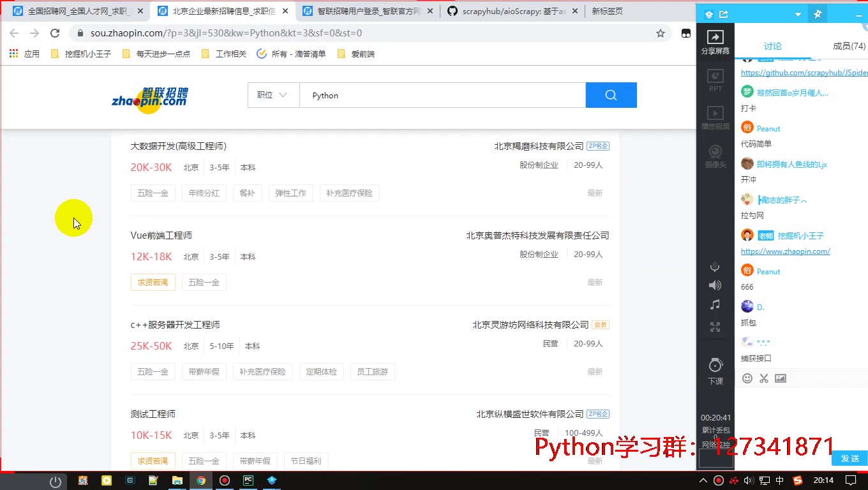This screenshot has width=868, height=490.
Task: Click the pin icon in the classroom header
Action: [817, 14]
